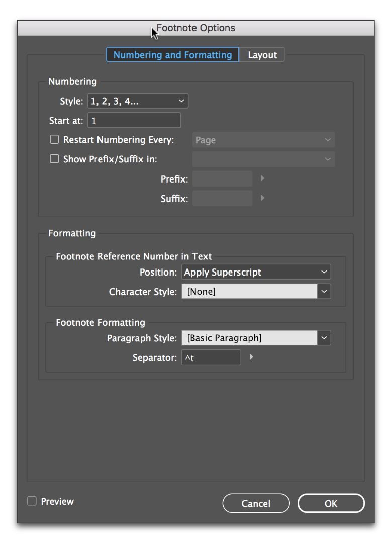Open the Prefix special character flyout menu
Screen dimensions: 392x543
pyautogui.click(x=262, y=178)
